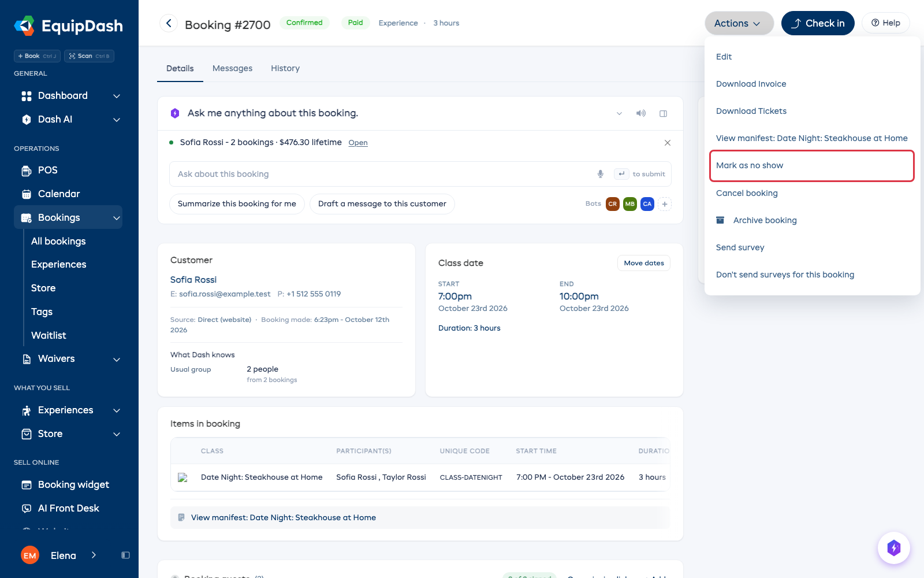Click the EM user avatar
Viewport: 924px width, 578px height.
click(30, 555)
